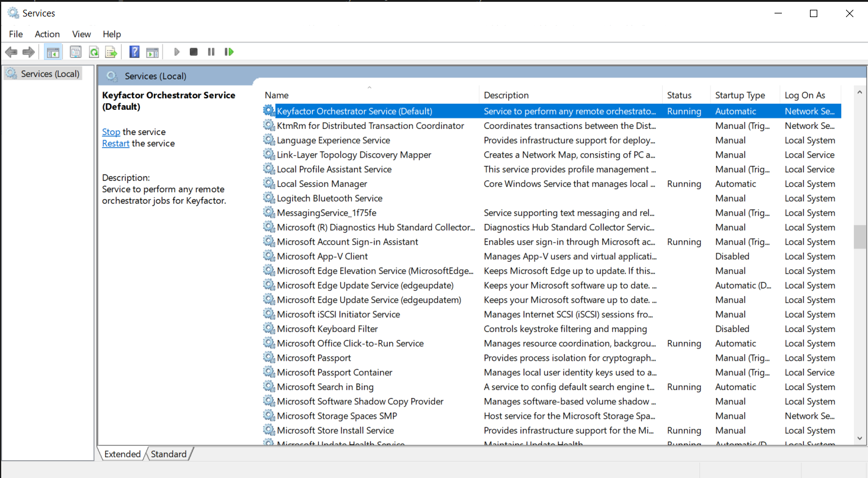Image resolution: width=868 pixels, height=478 pixels.
Task: Click description 'Controls keystroke filtering and mapping'
Action: tap(565, 329)
